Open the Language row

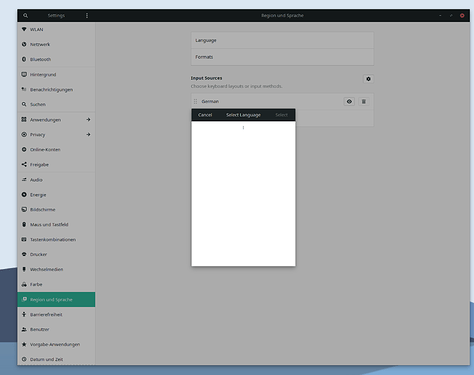pyautogui.click(x=282, y=40)
